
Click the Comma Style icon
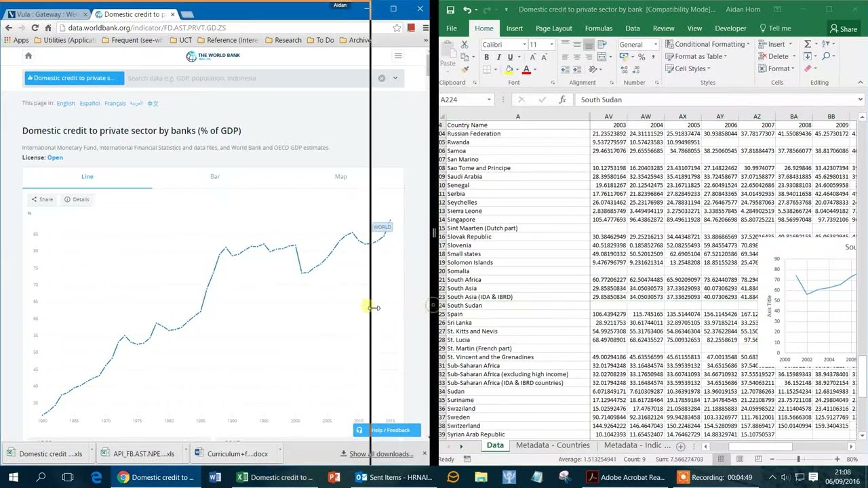652,57
